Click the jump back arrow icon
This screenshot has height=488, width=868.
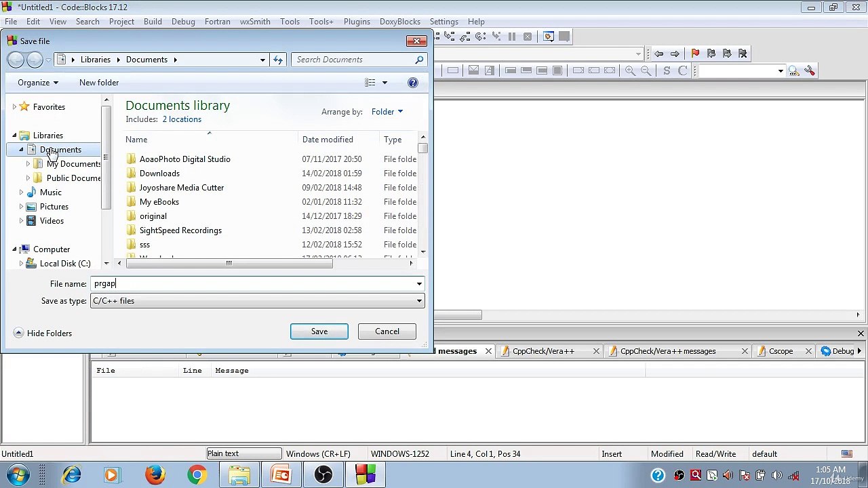click(x=658, y=54)
